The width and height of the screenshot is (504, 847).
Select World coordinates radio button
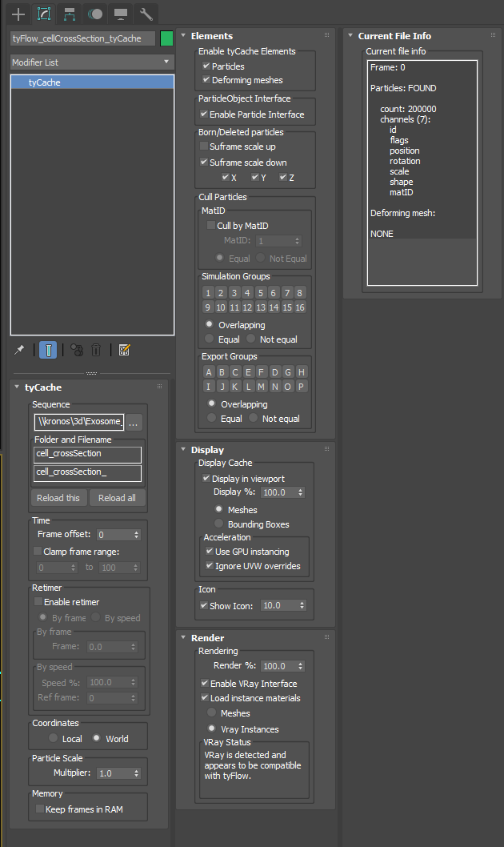point(97,738)
